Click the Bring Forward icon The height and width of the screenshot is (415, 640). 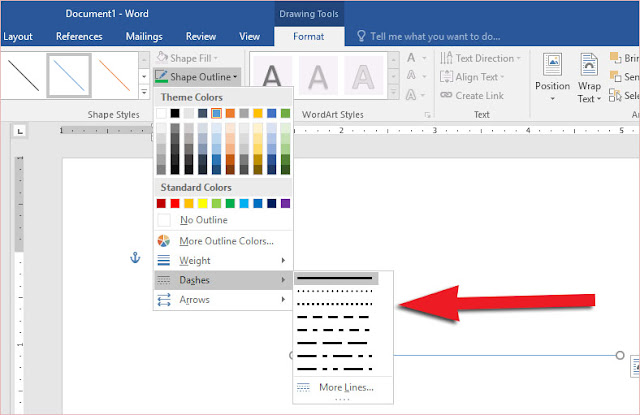(615, 58)
